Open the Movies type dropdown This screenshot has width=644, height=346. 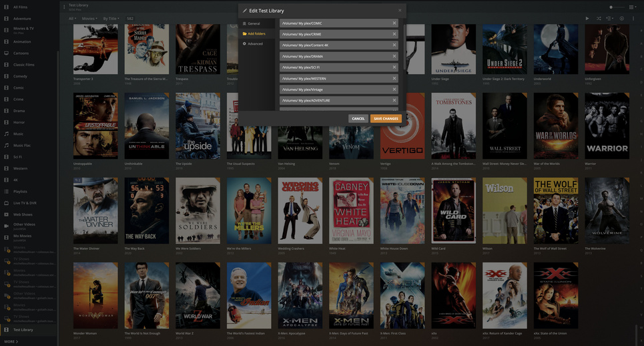click(x=89, y=19)
